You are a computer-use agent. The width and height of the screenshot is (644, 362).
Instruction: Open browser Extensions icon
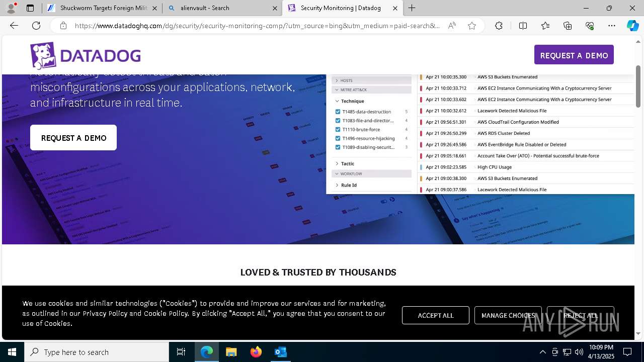pos(499,26)
